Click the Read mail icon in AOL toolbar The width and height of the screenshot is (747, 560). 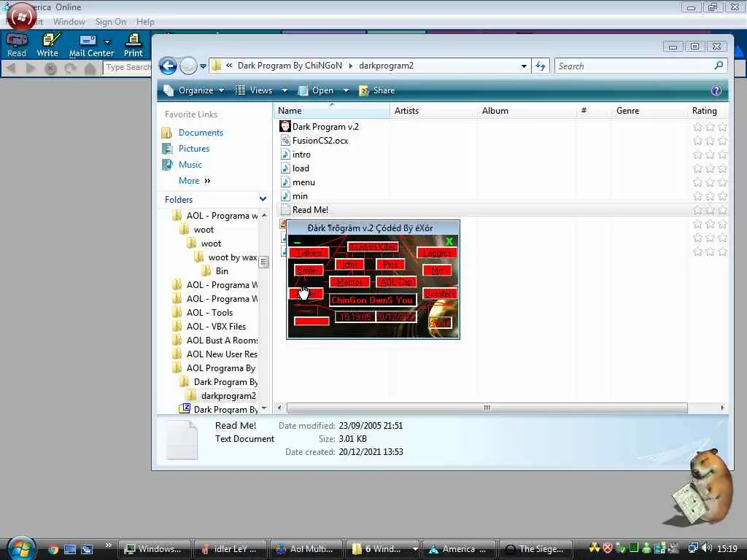click(x=17, y=45)
